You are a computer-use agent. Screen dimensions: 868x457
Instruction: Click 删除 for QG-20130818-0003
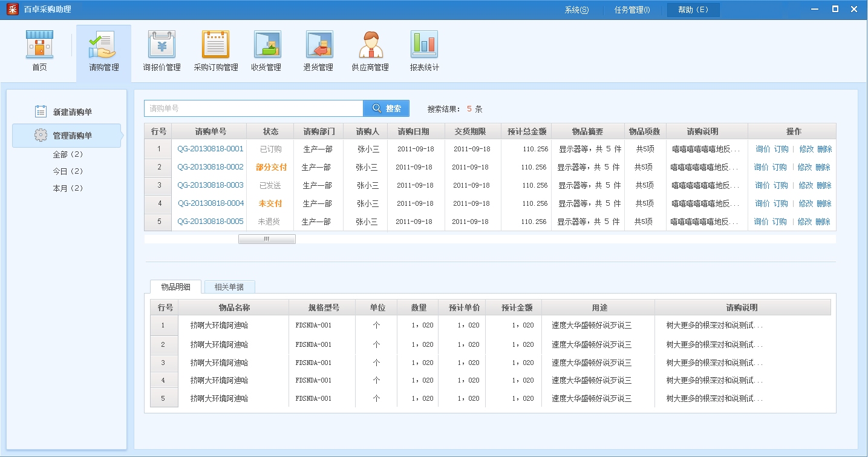coord(824,185)
